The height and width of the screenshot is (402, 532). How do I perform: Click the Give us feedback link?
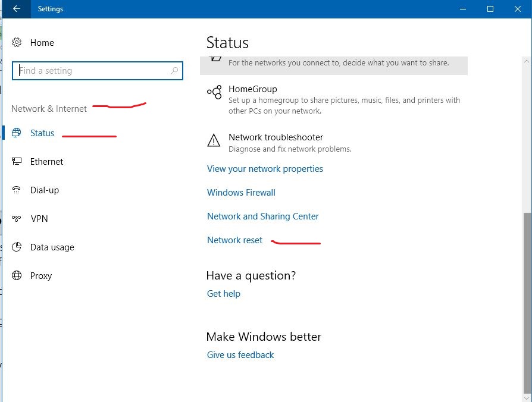[240, 355]
